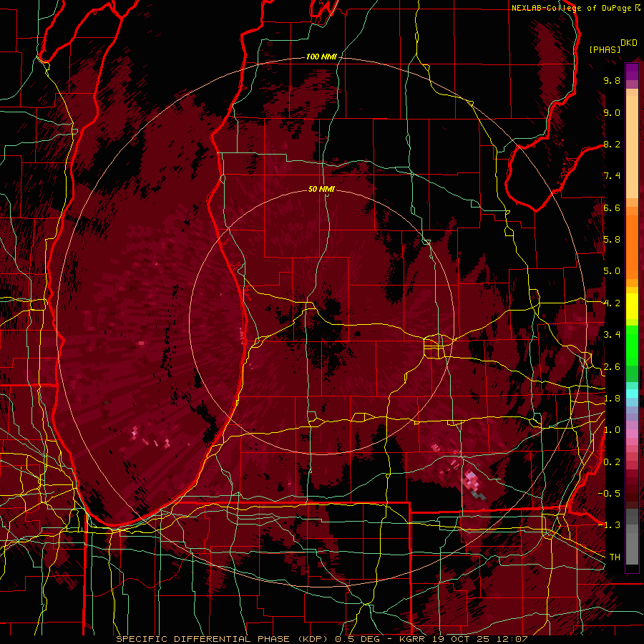Image resolution: width=644 pixels, height=644 pixels.
Task: Click the 3.4 legend value
Action: (x=612, y=335)
